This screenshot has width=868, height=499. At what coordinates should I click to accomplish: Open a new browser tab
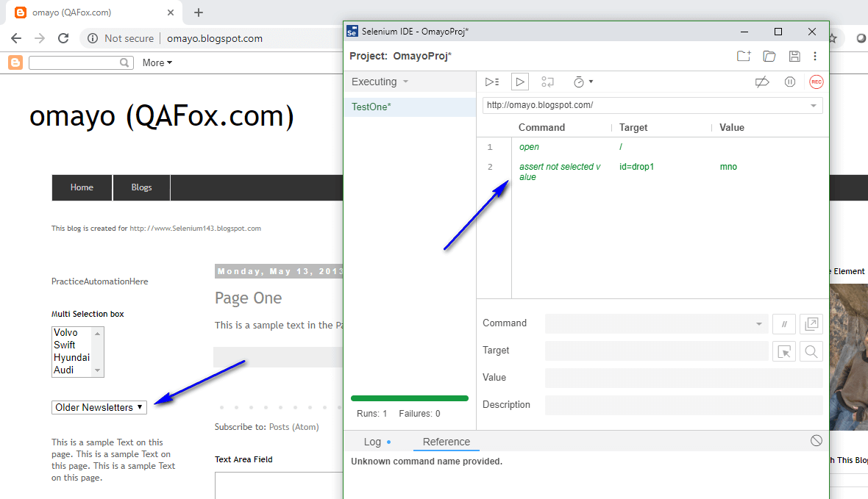tap(199, 12)
